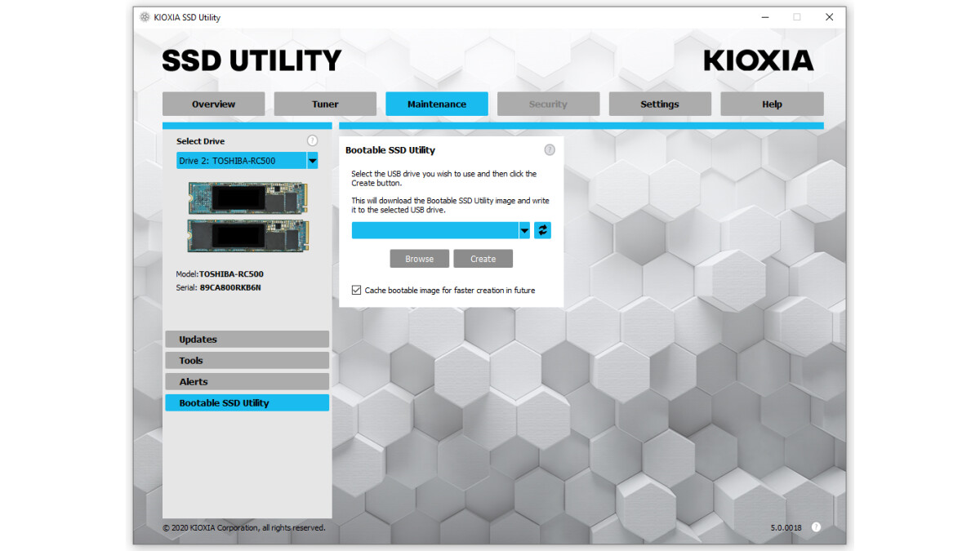Image resolution: width=980 pixels, height=551 pixels.
Task: Expand the USB drive selection dropdown
Action: click(524, 230)
